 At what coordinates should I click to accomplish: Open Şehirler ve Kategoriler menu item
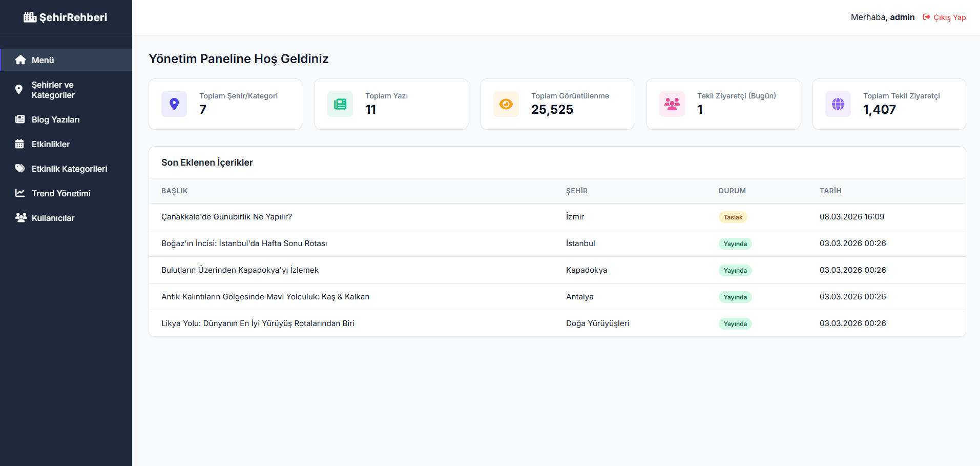point(53,90)
